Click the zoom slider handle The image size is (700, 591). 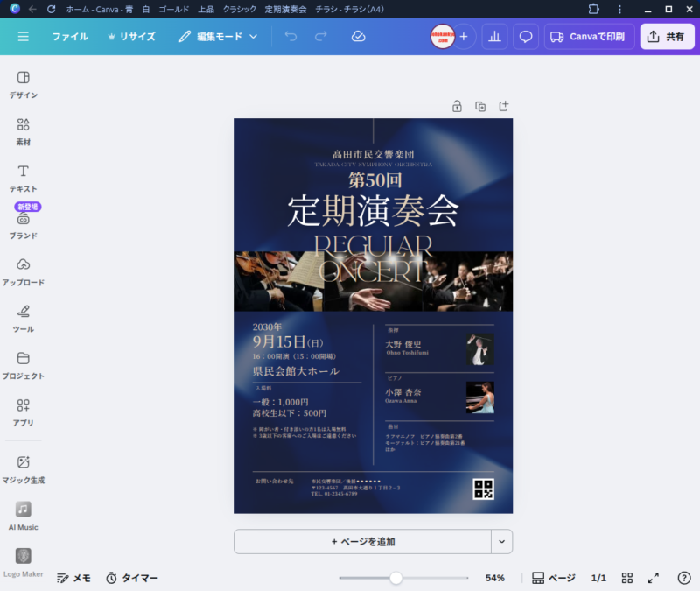[x=396, y=578]
